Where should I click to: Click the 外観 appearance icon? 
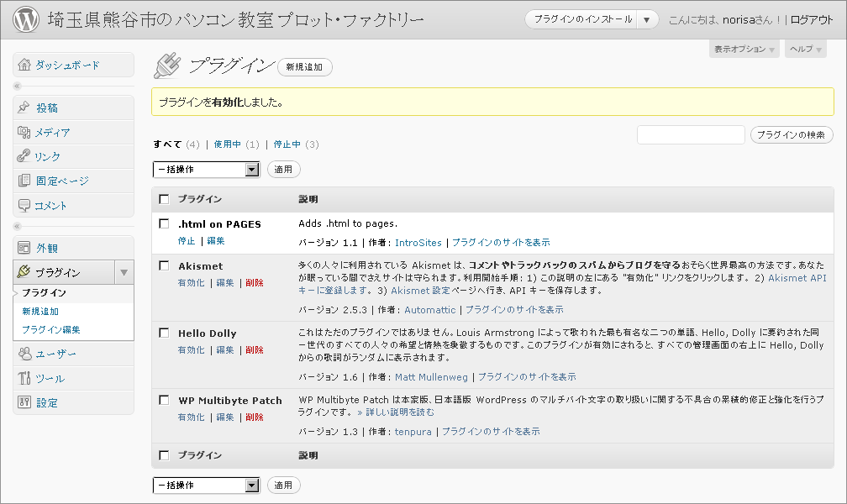coord(24,248)
